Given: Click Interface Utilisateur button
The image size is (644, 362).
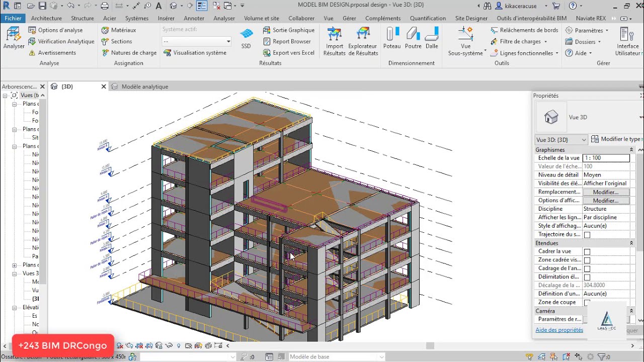Looking at the screenshot, I should (628, 41).
